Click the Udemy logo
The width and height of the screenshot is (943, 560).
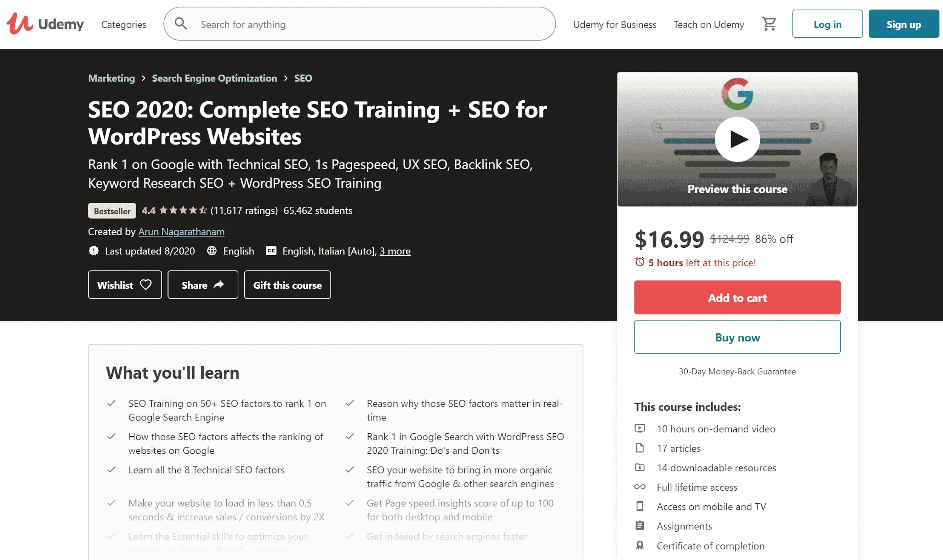pyautogui.click(x=45, y=24)
